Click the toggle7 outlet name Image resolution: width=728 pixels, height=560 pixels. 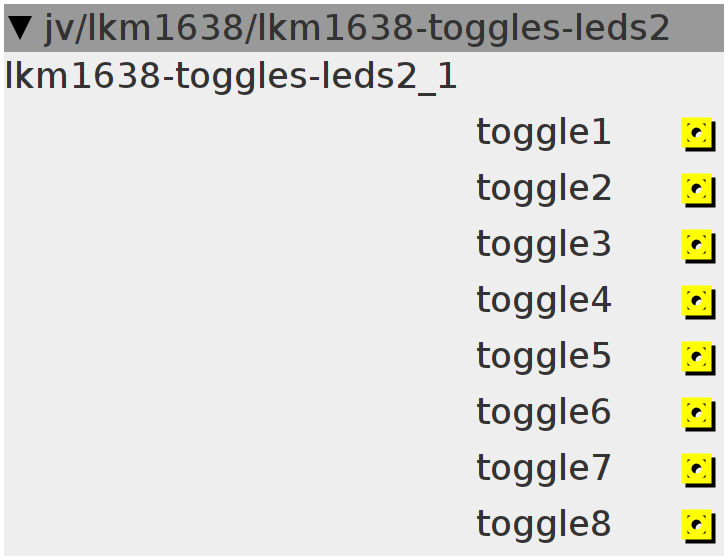(543, 469)
